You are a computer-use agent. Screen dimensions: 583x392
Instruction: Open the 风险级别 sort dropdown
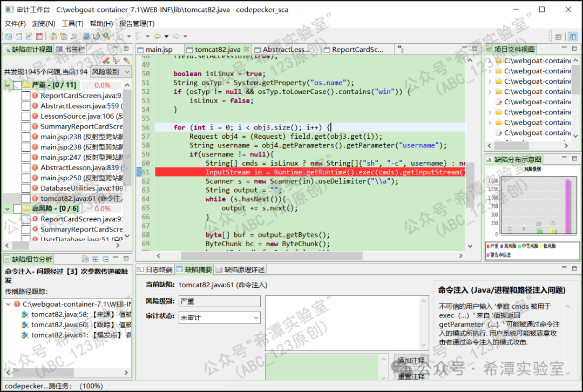click(x=111, y=72)
